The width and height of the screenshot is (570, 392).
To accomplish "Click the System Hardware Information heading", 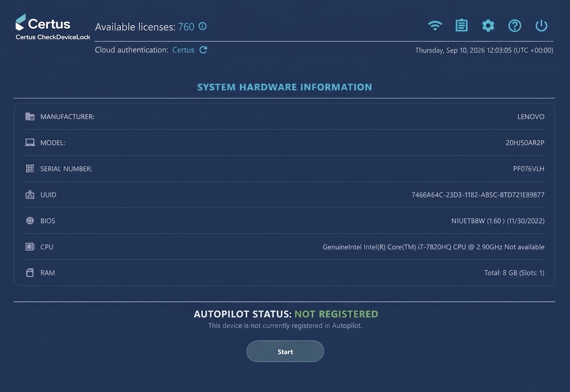I will [x=284, y=87].
